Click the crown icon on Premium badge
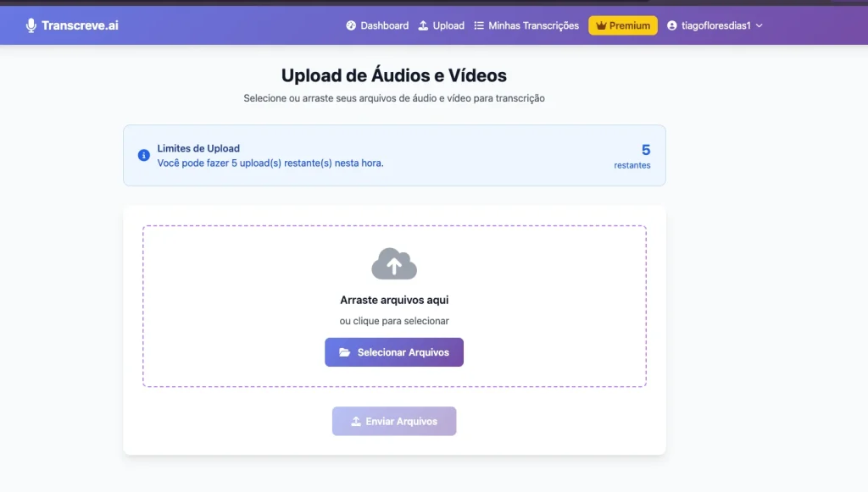868x492 pixels. 604,25
